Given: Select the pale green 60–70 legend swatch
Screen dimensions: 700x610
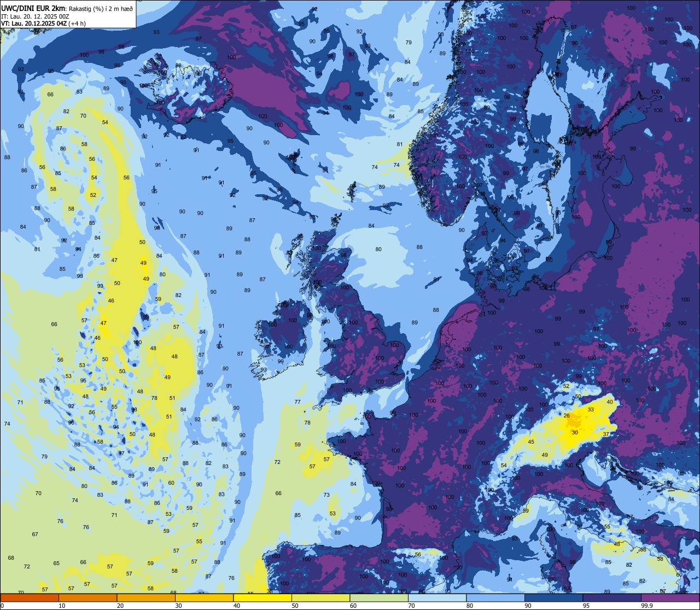Looking at the screenshot, I should coord(379,597).
